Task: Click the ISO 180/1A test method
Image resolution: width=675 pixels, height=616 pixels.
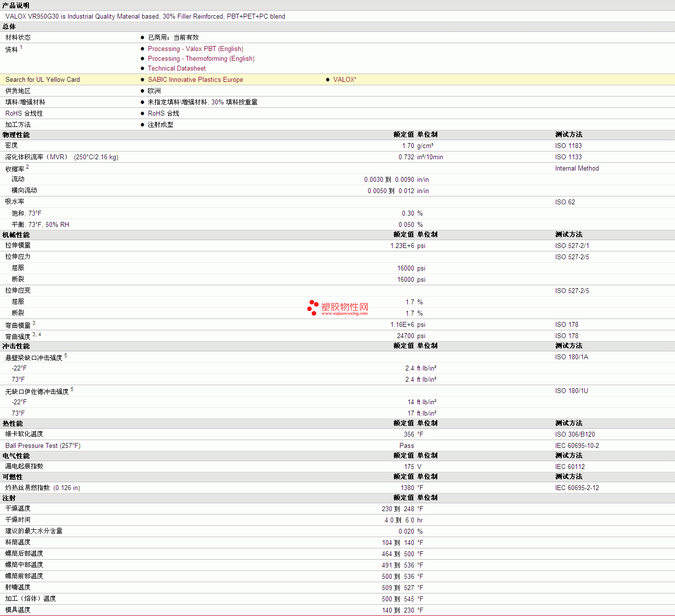Action: (x=572, y=357)
